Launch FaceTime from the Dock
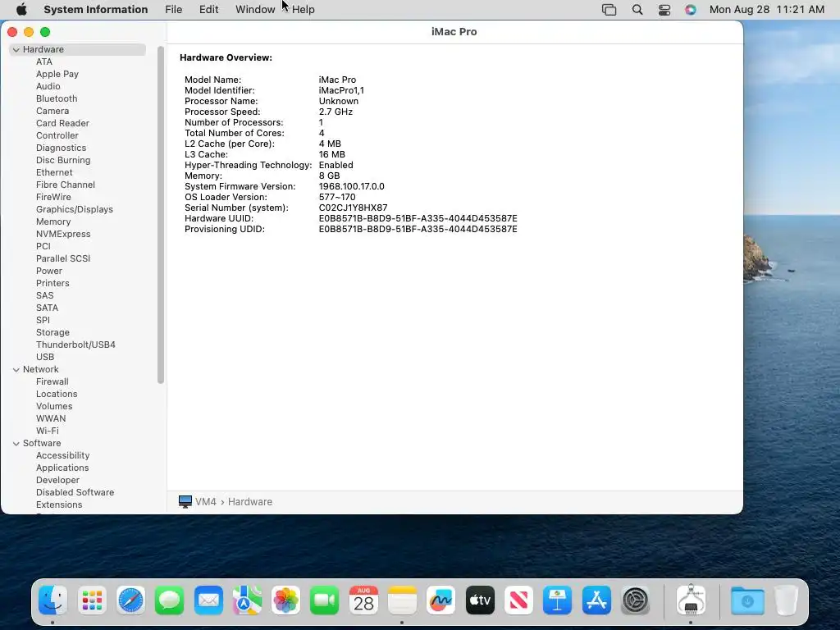The image size is (840, 630). click(x=325, y=600)
